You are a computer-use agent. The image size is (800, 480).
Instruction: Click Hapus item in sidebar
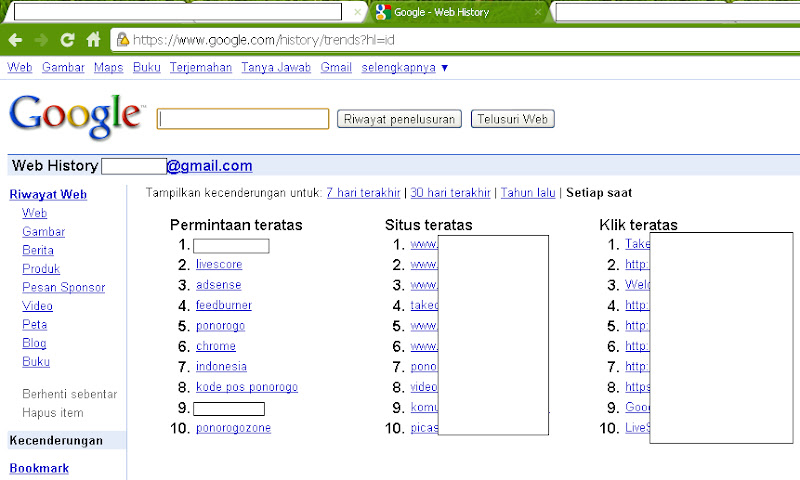click(53, 413)
